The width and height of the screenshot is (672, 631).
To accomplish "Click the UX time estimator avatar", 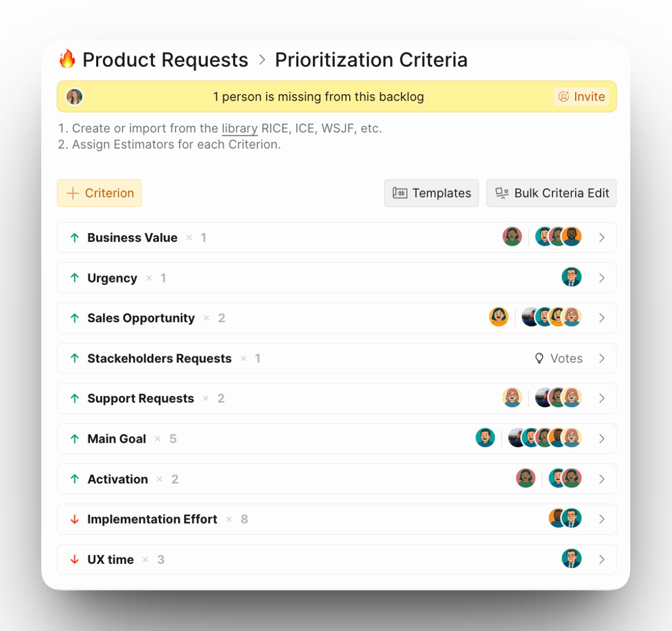I will [x=571, y=559].
